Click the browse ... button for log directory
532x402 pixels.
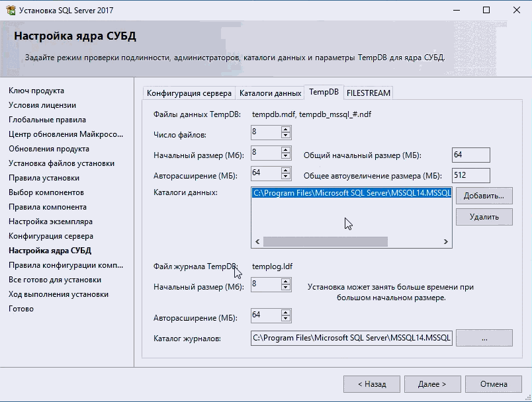[484, 338]
